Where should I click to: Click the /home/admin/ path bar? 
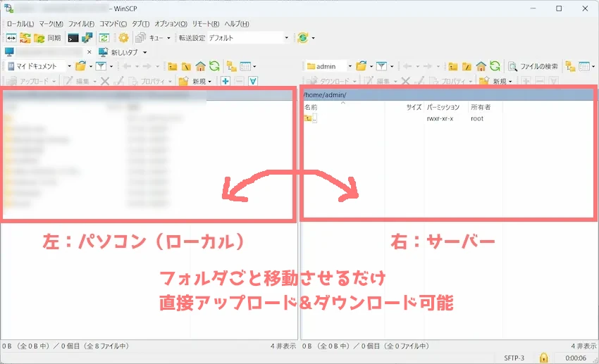pos(447,94)
